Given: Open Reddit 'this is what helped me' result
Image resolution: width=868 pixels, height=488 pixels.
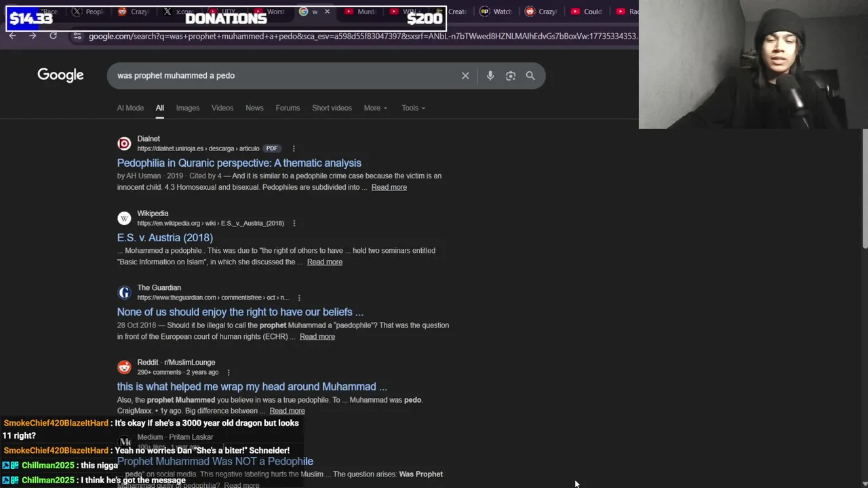Looking at the screenshot, I should [252, 386].
